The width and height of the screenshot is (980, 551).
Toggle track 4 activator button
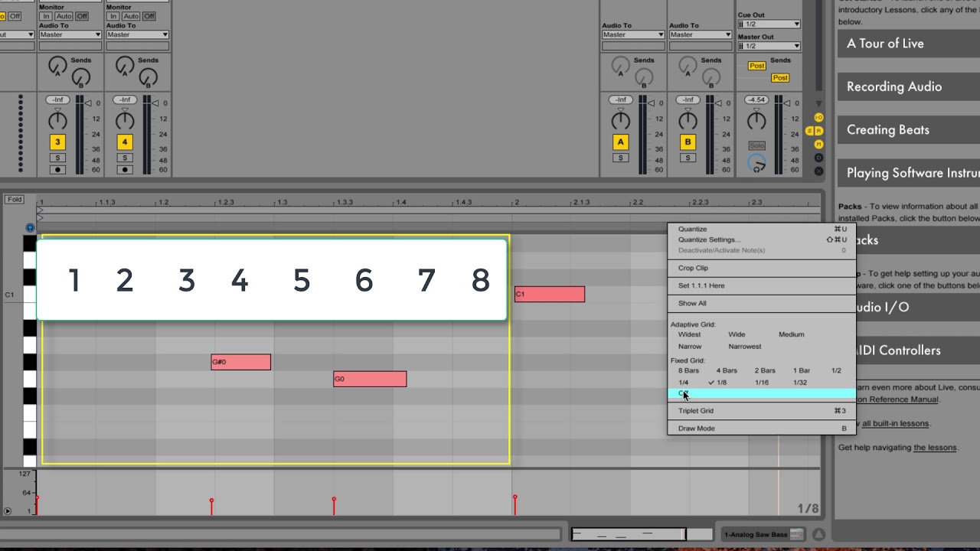point(125,142)
